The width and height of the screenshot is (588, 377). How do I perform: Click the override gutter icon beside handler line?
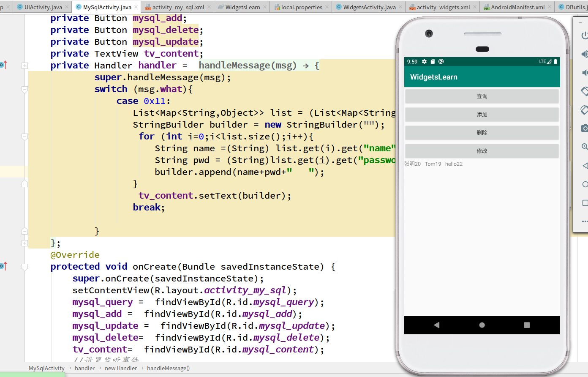(x=3, y=65)
